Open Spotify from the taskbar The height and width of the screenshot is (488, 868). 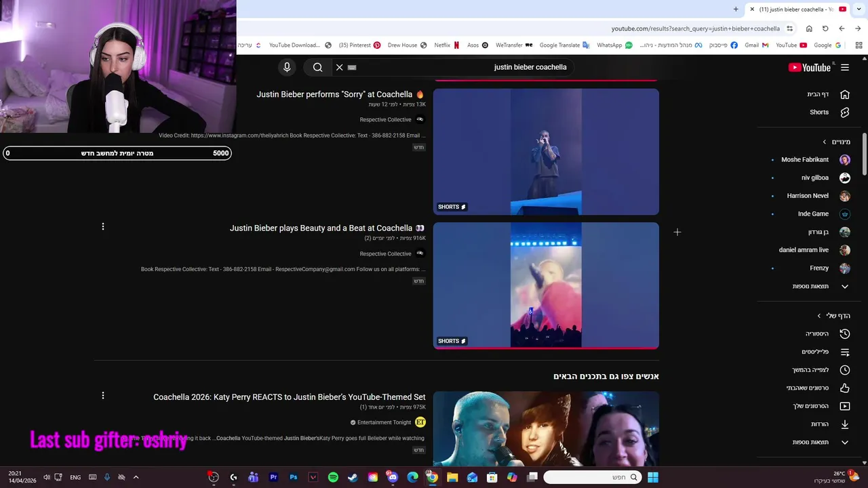[333, 477]
